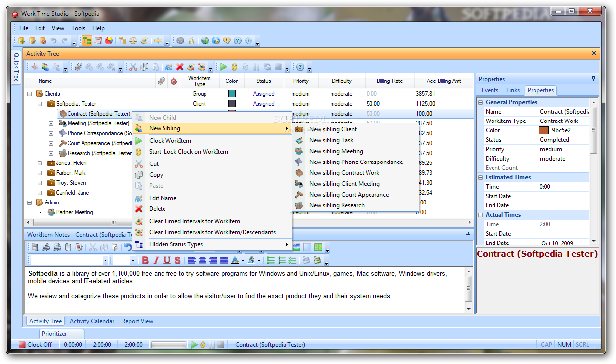Open the Events tab in Properties
Viewport: 616px width, 364px height.
tap(490, 90)
